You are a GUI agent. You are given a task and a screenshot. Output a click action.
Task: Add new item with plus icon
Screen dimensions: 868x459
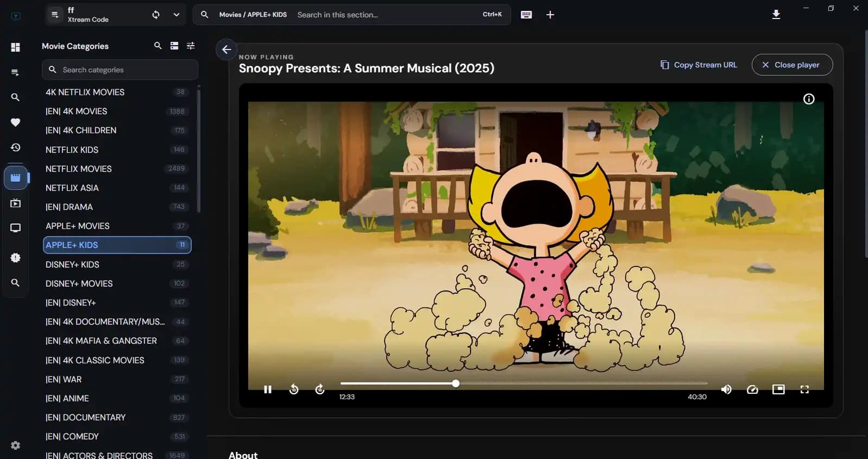point(550,15)
